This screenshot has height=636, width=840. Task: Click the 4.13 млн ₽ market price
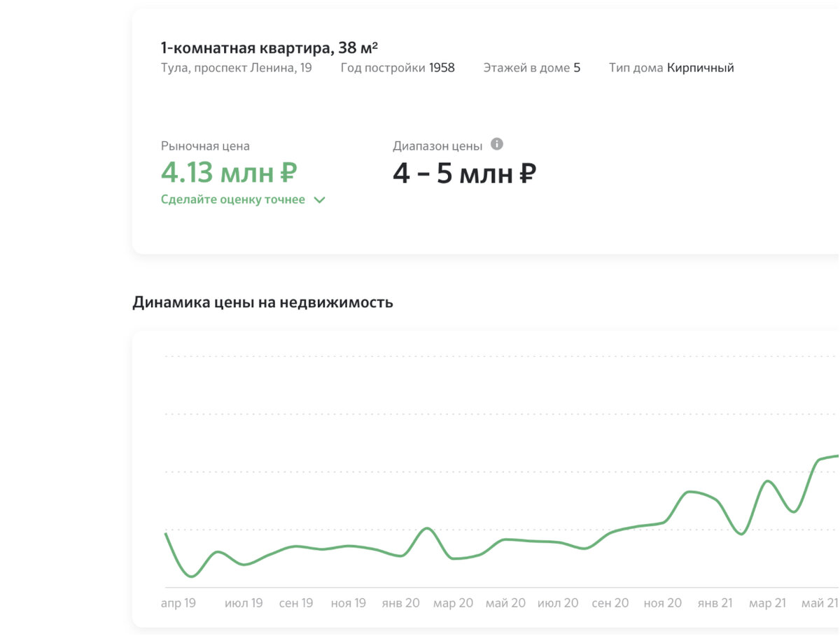point(230,171)
